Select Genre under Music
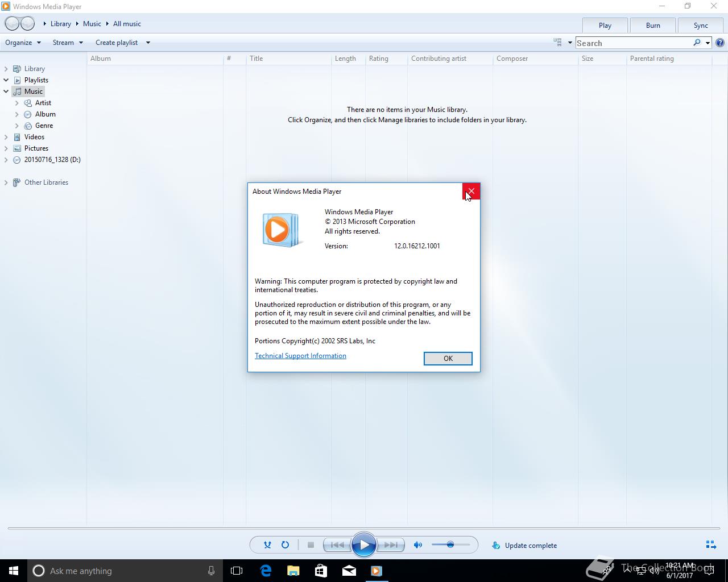The height and width of the screenshot is (582, 728). click(44, 126)
